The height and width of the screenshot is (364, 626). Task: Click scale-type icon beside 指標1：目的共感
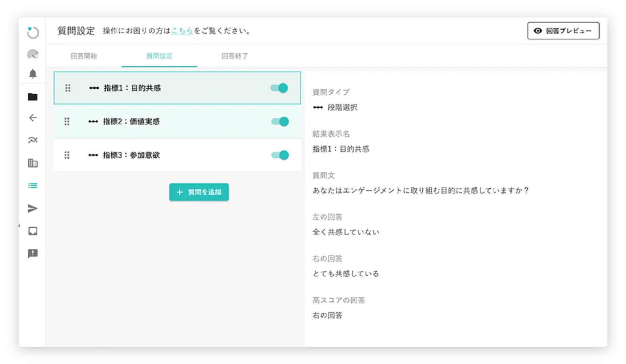tap(94, 88)
